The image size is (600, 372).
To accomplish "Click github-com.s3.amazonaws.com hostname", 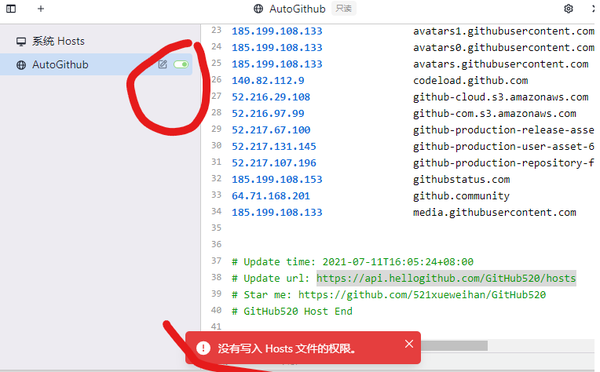I will tap(494, 113).
